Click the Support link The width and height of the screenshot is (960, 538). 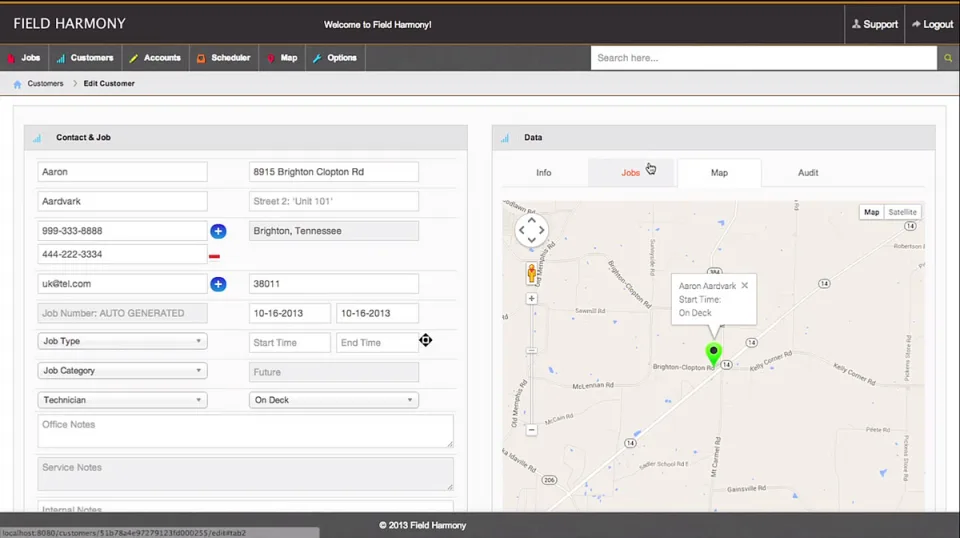[x=875, y=24]
